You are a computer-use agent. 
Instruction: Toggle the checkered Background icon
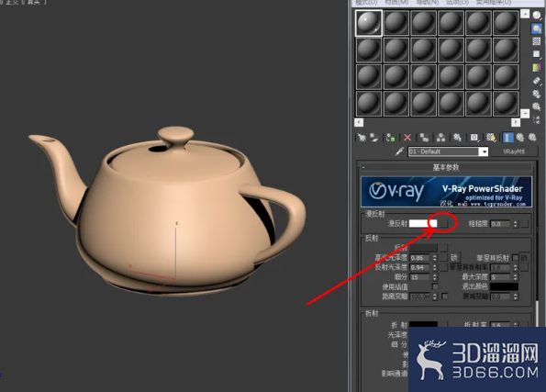click(x=537, y=41)
